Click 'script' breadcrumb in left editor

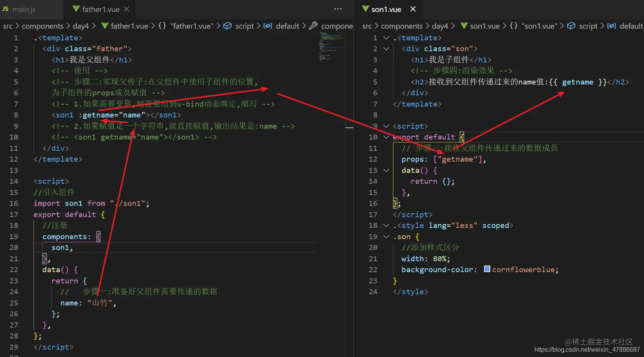pyautogui.click(x=239, y=26)
